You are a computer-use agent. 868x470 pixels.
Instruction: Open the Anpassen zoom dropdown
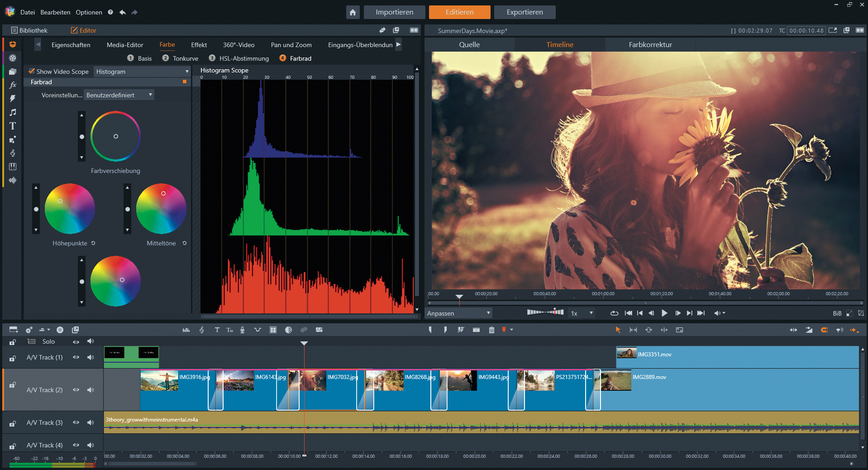pyautogui.click(x=458, y=313)
